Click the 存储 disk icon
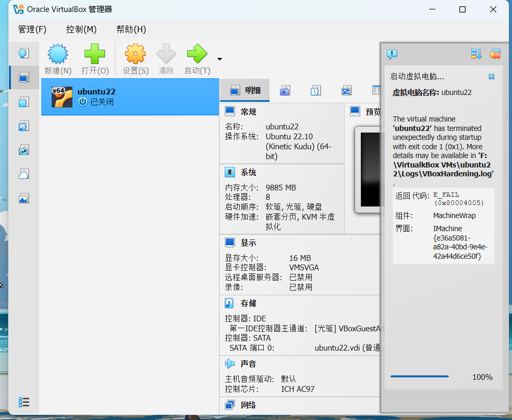The image size is (512, 420). [x=229, y=303]
